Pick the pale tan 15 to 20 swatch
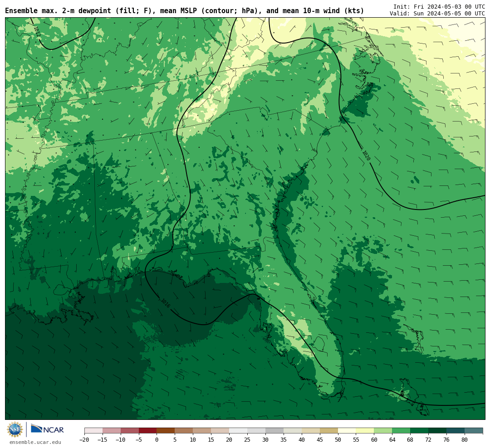 [220, 431]
